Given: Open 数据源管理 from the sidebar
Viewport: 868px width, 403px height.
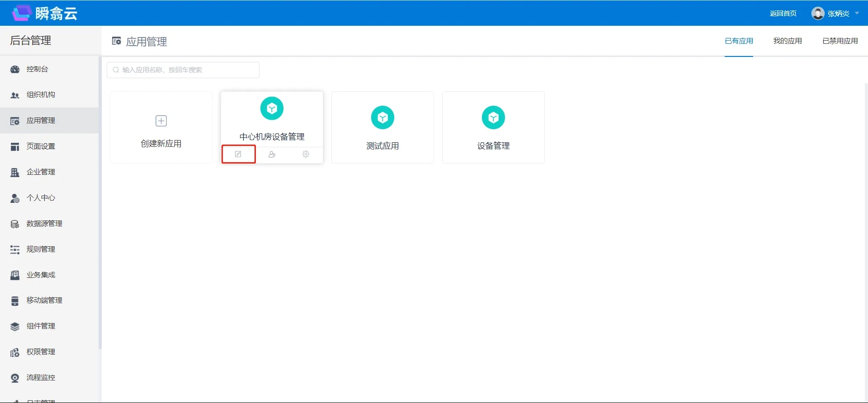Looking at the screenshot, I should pos(44,224).
